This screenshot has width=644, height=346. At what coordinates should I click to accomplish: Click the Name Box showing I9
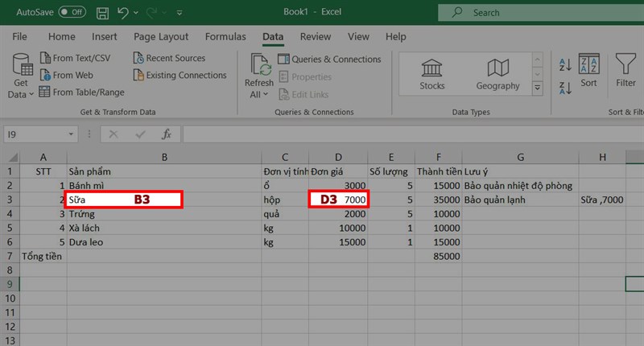point(35,134)
